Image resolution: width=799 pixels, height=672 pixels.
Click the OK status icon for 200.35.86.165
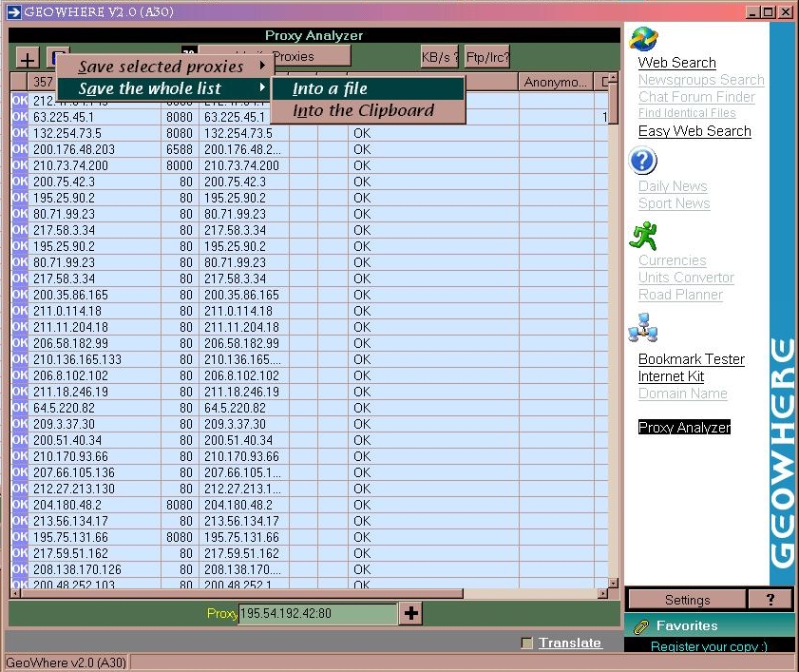click(x=19, y=295)
